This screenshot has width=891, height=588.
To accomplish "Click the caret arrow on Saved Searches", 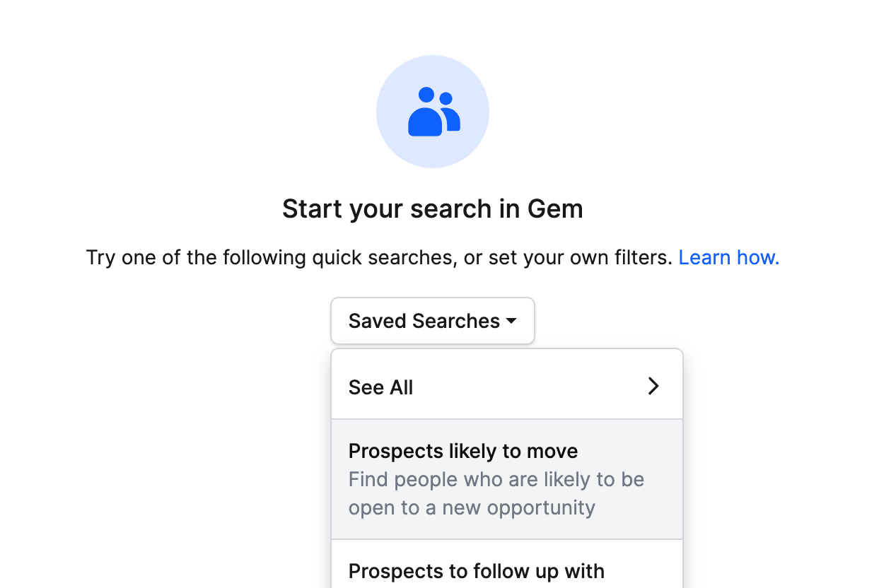I will (511, 322).
